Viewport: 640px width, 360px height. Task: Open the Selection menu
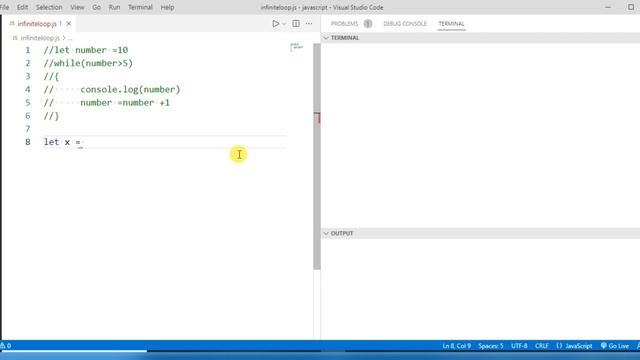tap(49, 7)
